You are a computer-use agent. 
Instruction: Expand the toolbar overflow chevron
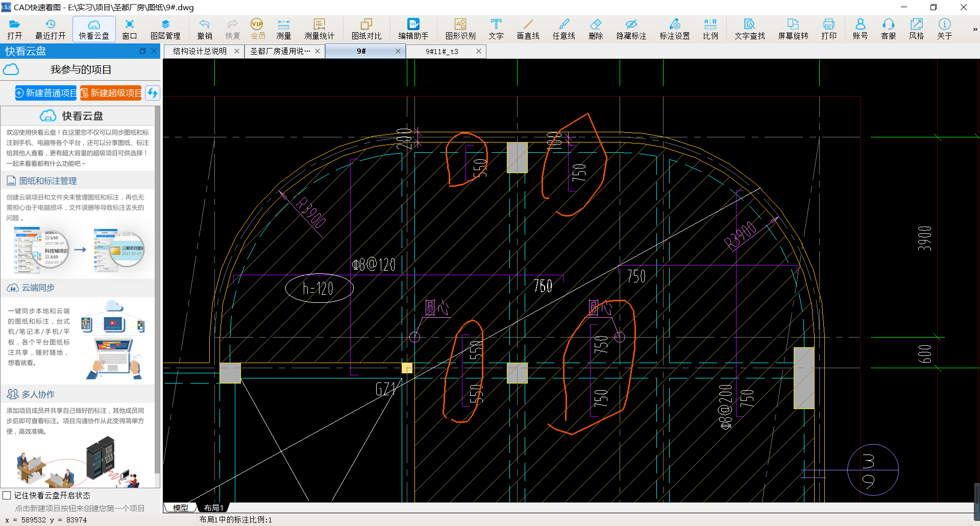975,29
